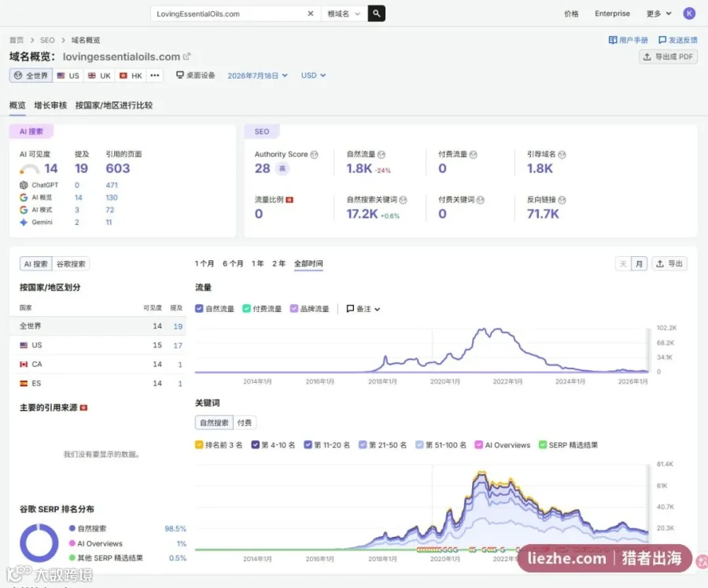Select the 1个月 time range
The width and height of the screenshot is (708, 588).
204,263
